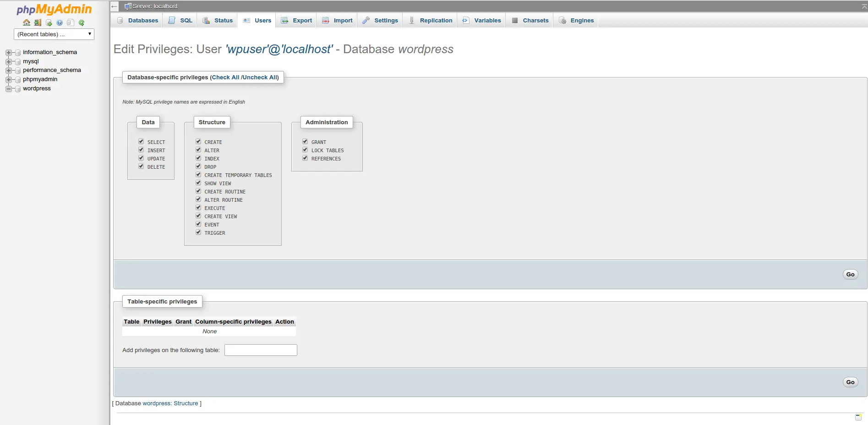
Task: Open the Variables tab
Action: point(482,21)
